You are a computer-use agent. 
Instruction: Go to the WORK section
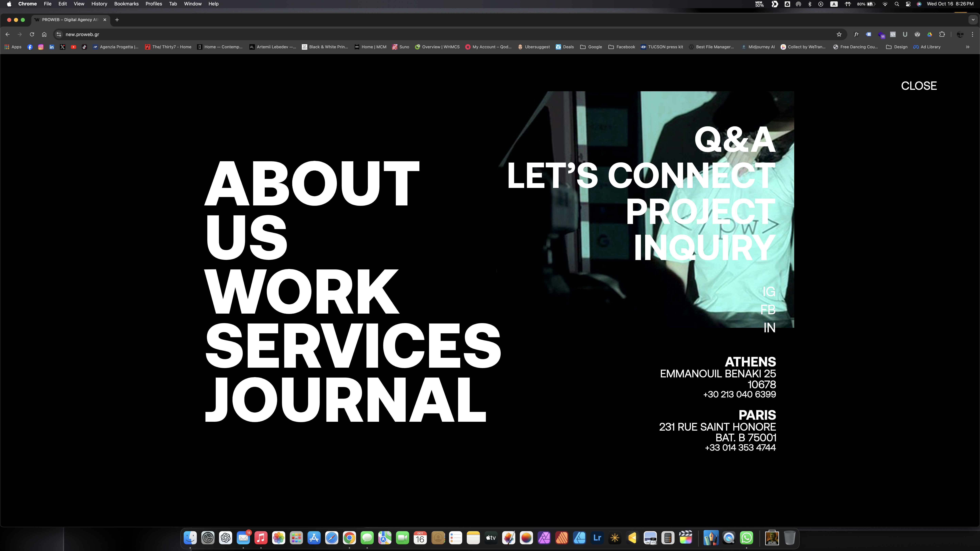(302, 292)
